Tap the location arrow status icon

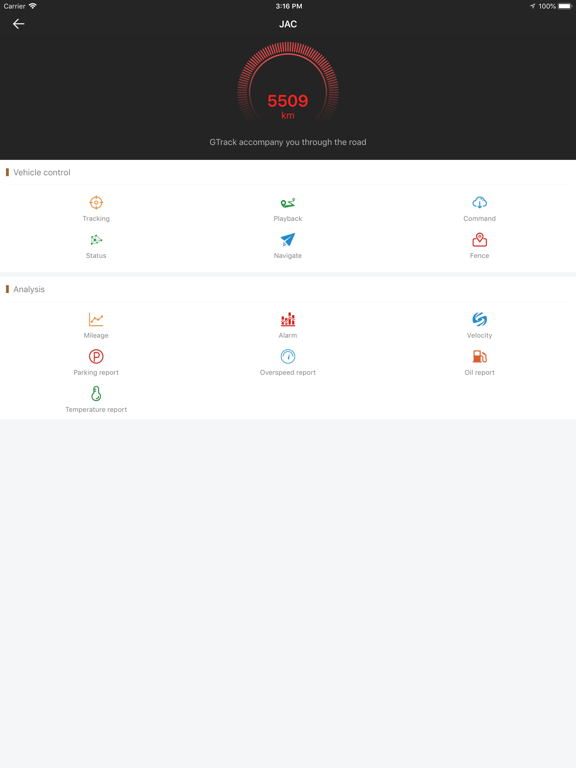(532, 6)
